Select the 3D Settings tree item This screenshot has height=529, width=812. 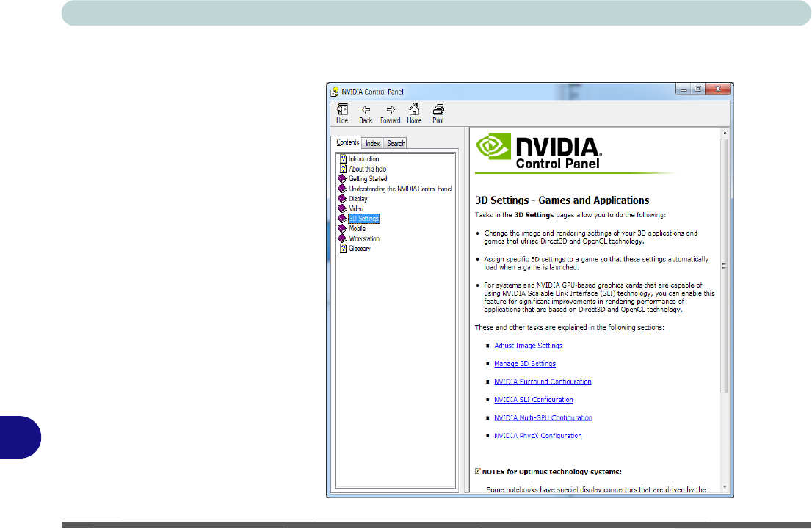(x=363, y=219)
